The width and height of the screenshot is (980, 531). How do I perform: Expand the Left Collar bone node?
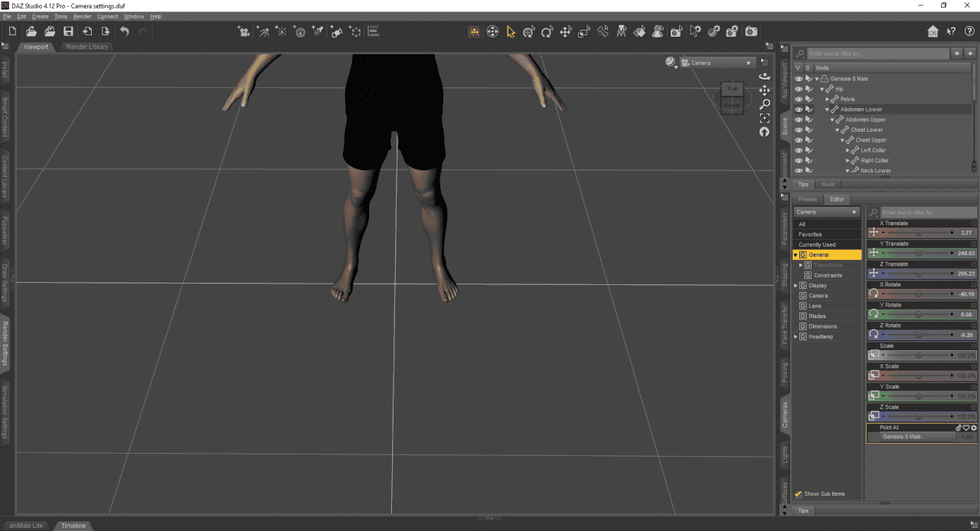848,150
